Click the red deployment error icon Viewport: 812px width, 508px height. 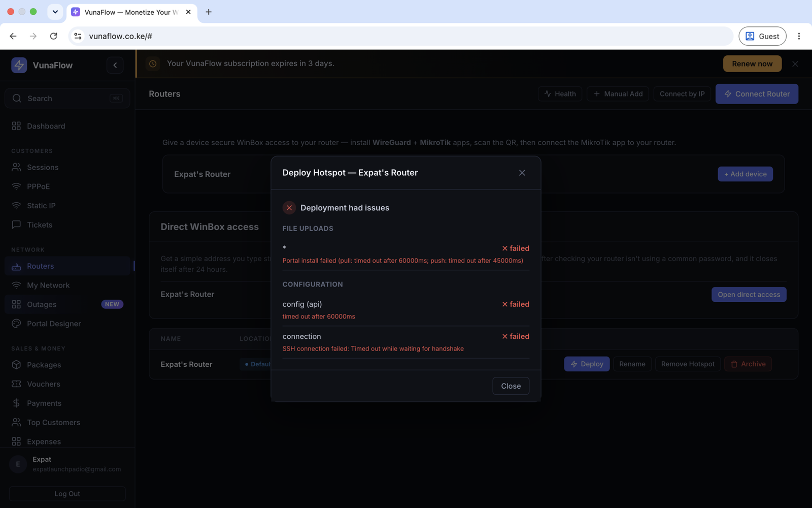click(289, 208)
